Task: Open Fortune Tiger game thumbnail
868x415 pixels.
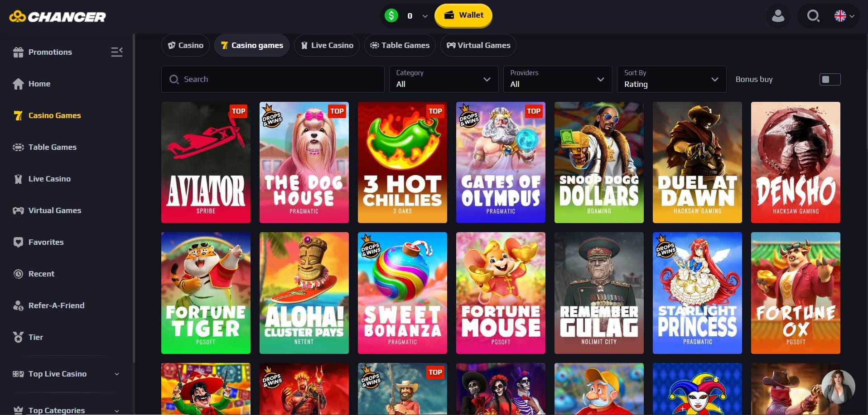Action: click(206, 293)
